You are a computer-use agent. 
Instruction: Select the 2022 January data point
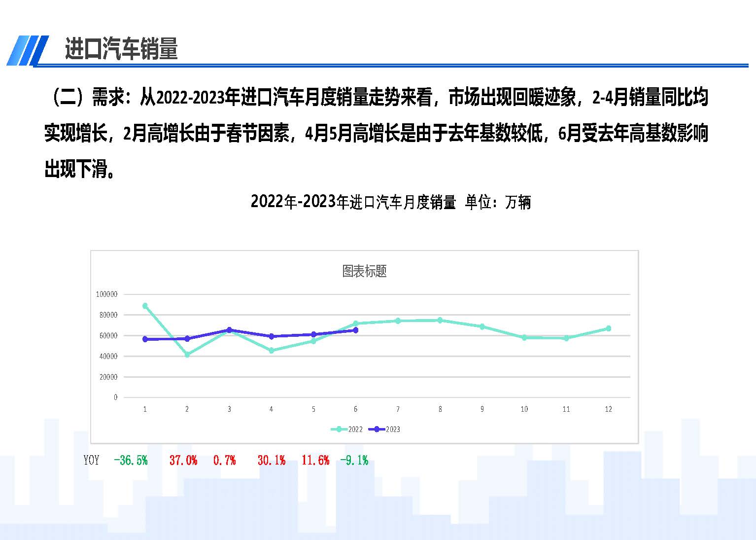coord(145,306)
